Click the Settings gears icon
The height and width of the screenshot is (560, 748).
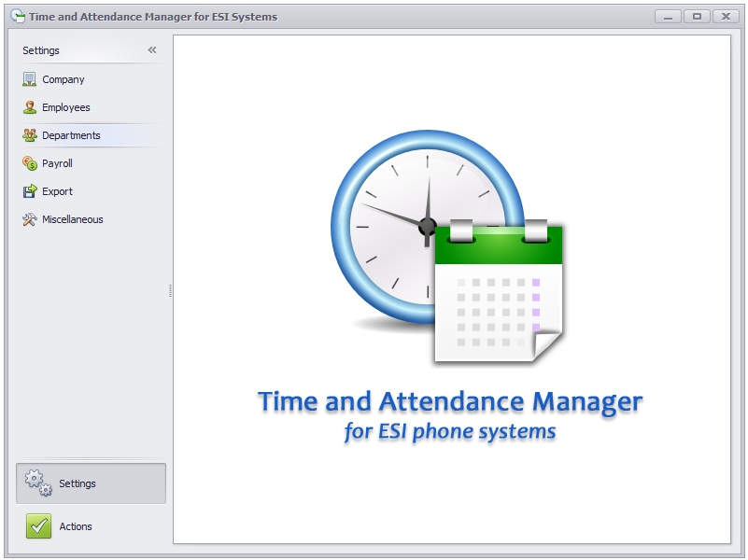click(x=38, y=483)
